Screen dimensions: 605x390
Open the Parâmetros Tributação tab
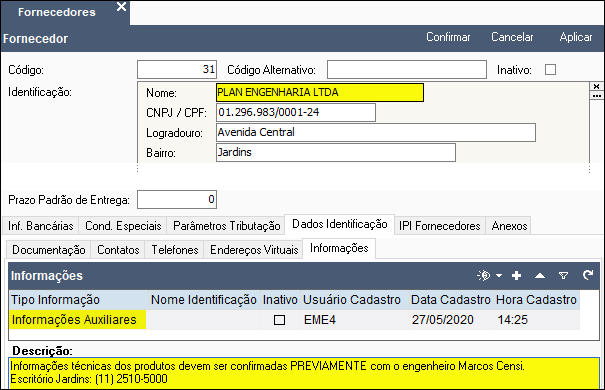coord(226,226)
